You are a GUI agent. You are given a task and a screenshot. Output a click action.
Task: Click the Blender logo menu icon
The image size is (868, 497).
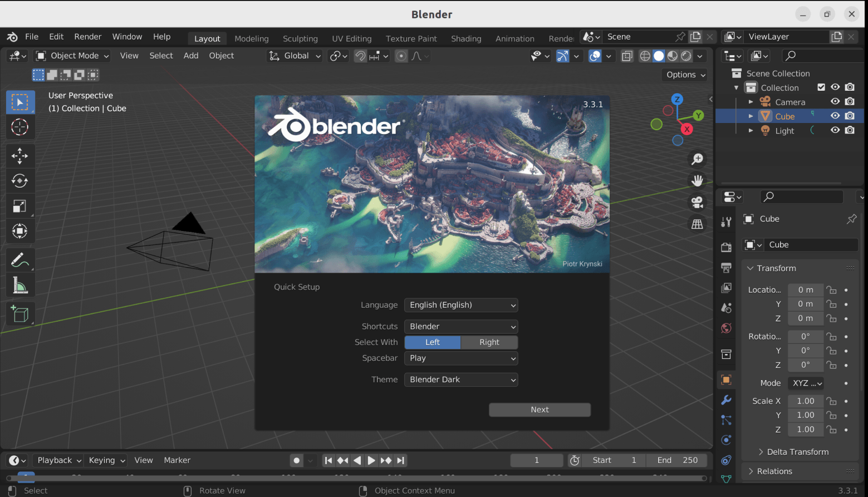tap(12, 37)
